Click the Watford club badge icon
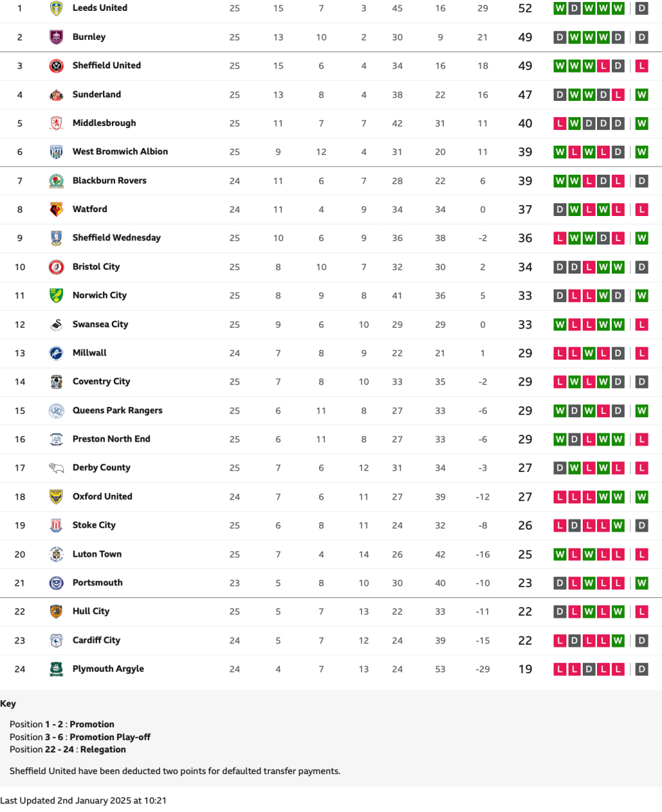Screen dimensions: 662x812 56,209
